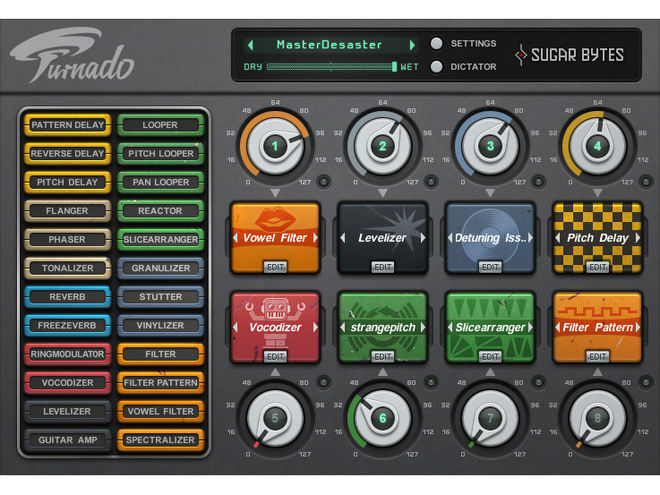Choose Reverse Delay from effect list
This screenshot has height=495, width=660.
click(x=67, y=154)
